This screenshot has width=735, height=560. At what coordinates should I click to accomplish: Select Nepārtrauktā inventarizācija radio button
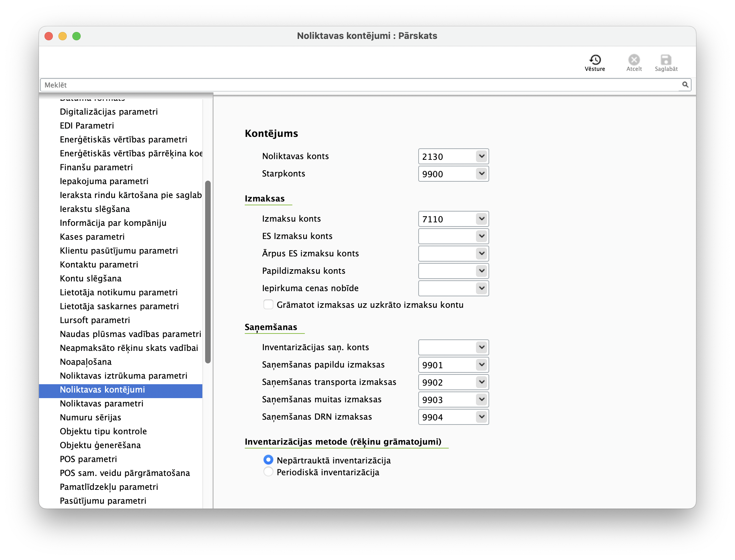pos(268,460)
